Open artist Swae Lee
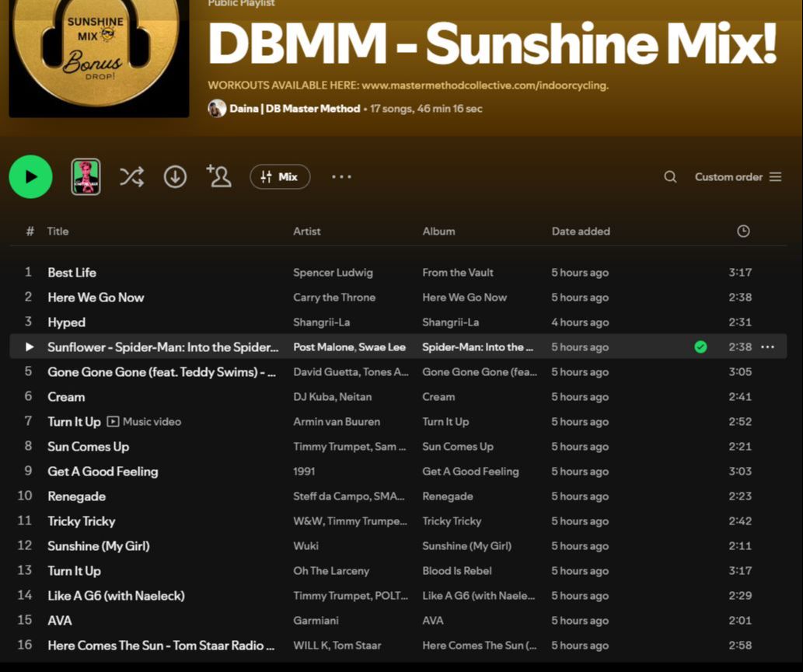803x672 pixels. (382, 347)
